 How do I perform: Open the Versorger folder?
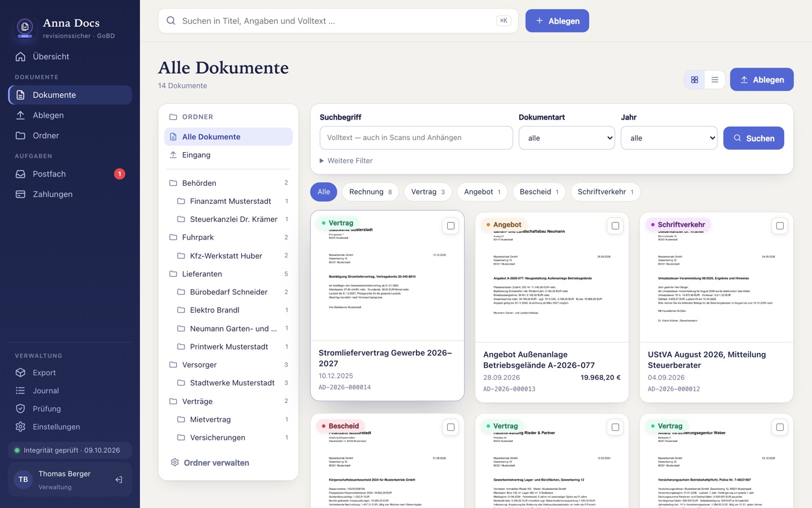click(229, 365)
